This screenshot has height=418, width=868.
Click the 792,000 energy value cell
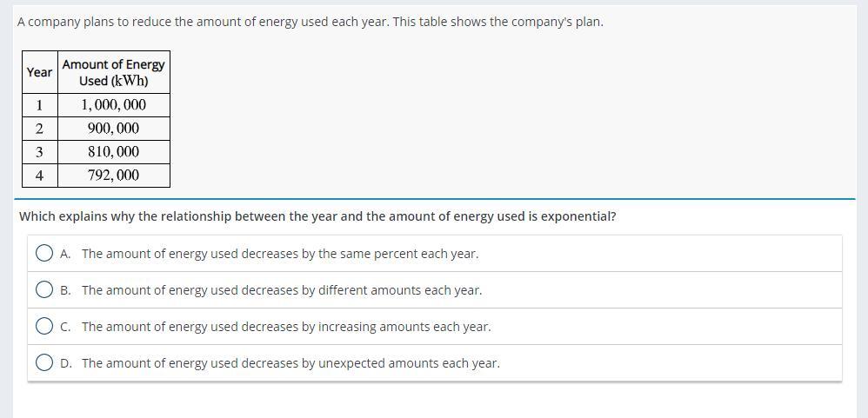[x=113, y=176]
